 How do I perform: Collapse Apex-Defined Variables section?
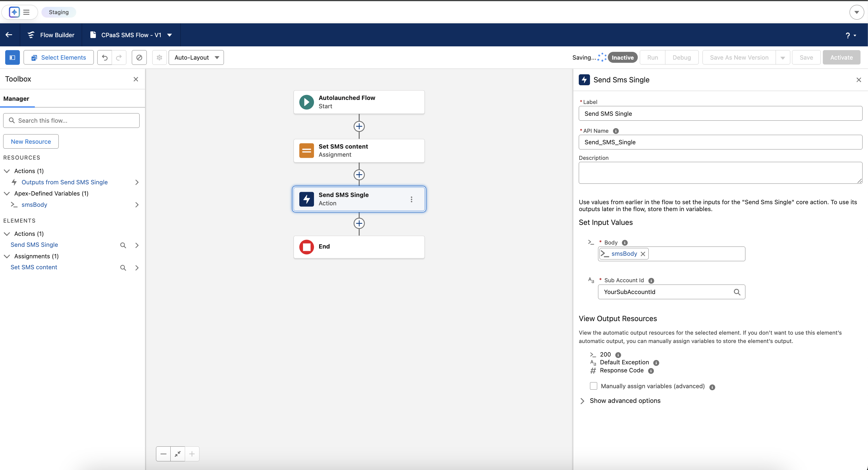point(7,194)
